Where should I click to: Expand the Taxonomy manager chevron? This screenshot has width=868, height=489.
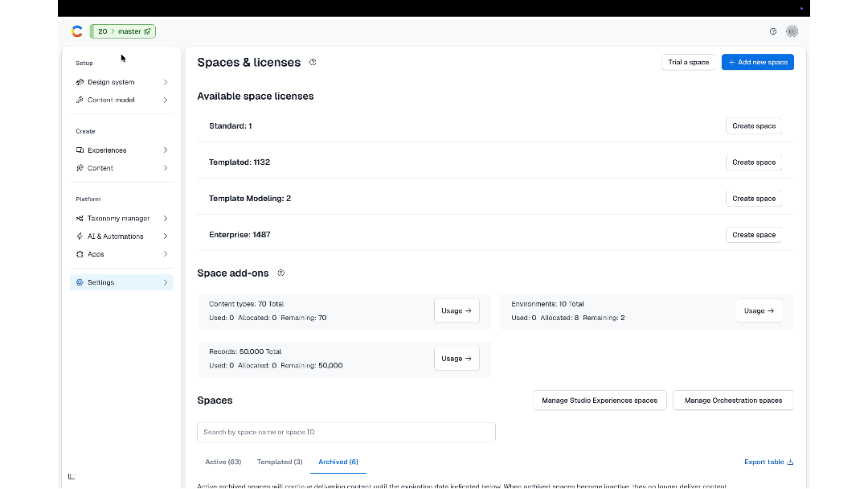tap(166, 218)
